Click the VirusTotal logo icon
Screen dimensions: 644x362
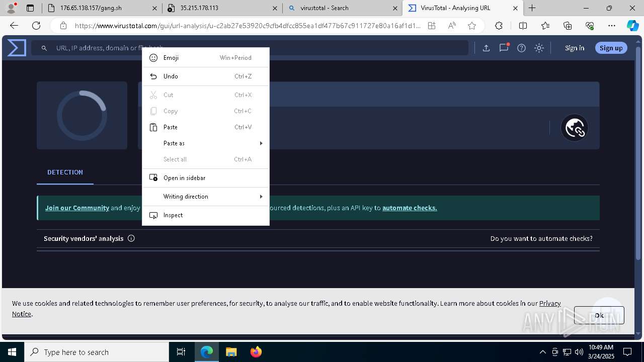17,48
